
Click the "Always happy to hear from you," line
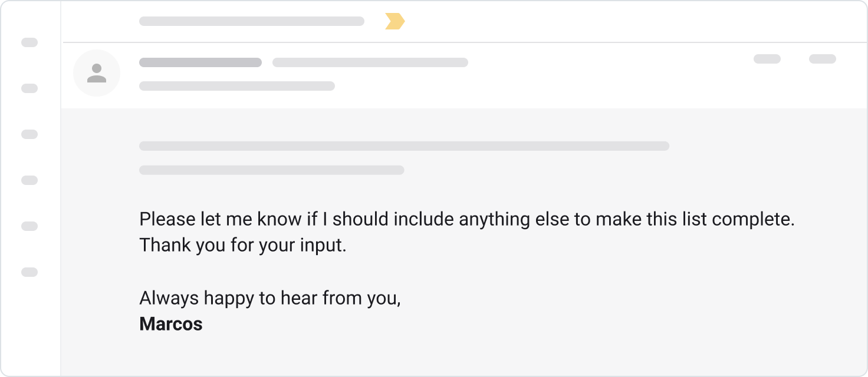tap(270, 299)
